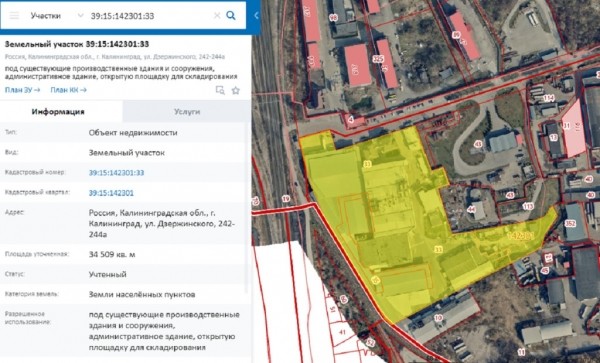The image size is (600, 363).
Task: Clear the search query with the X icon
Action: (x=217, y=16)
